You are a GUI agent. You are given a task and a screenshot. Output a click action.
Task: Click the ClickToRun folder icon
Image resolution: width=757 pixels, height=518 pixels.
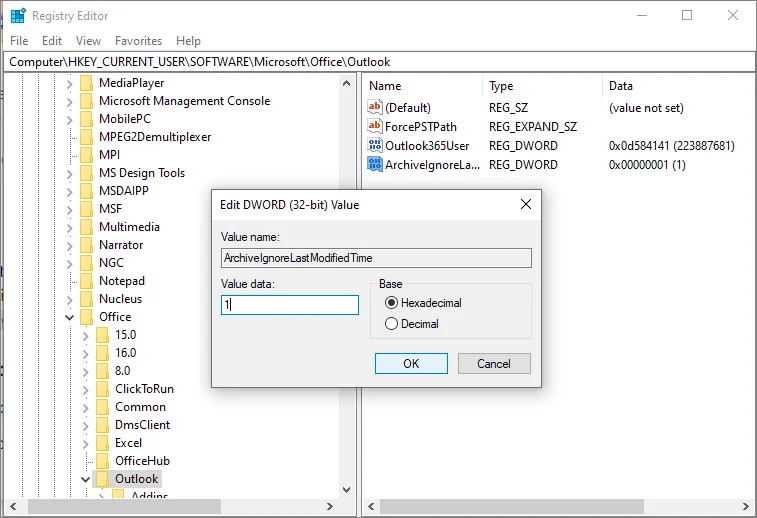pyautogui.click(x=103, y=389)
